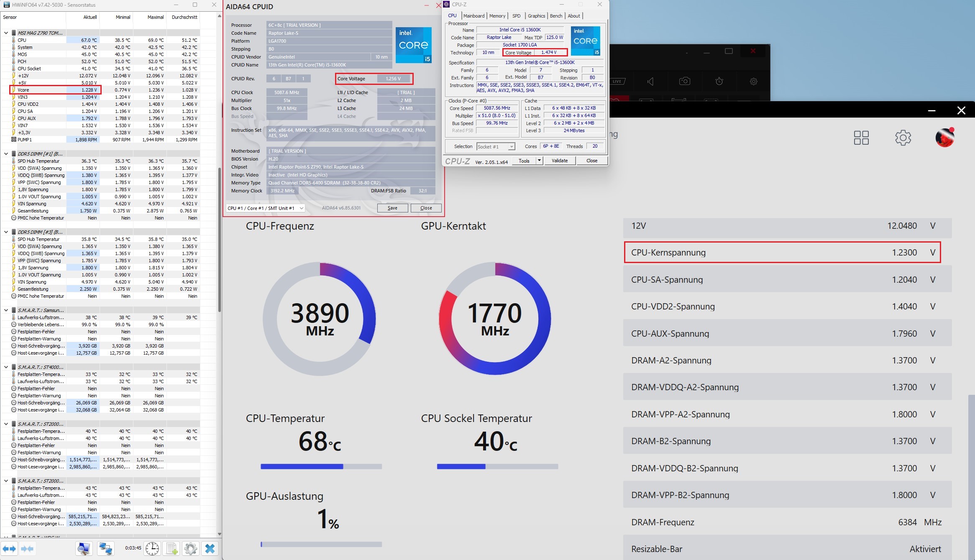This screenshot has height=560, width=975.
Task: Click the MSI Center grid apps icon
Action: point(861,138)
